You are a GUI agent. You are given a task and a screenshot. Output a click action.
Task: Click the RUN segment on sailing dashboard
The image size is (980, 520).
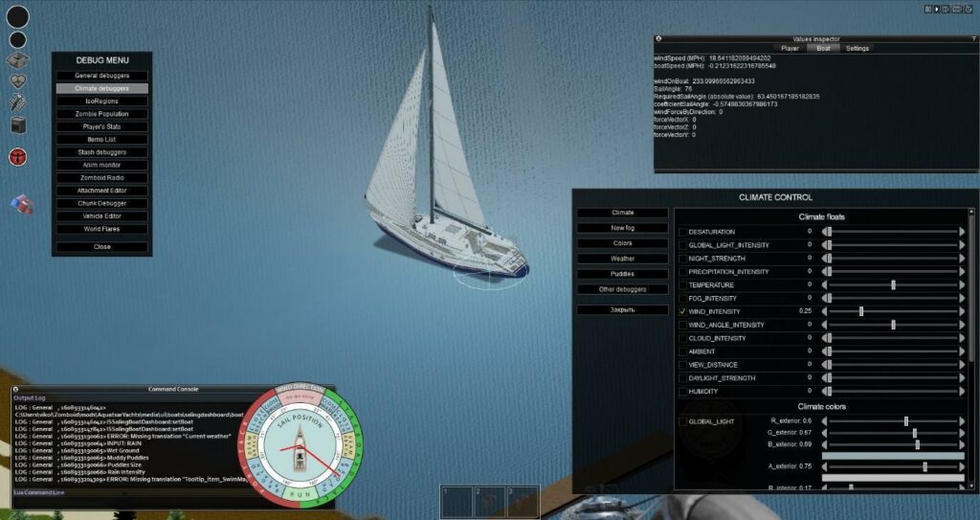(301, 495)
